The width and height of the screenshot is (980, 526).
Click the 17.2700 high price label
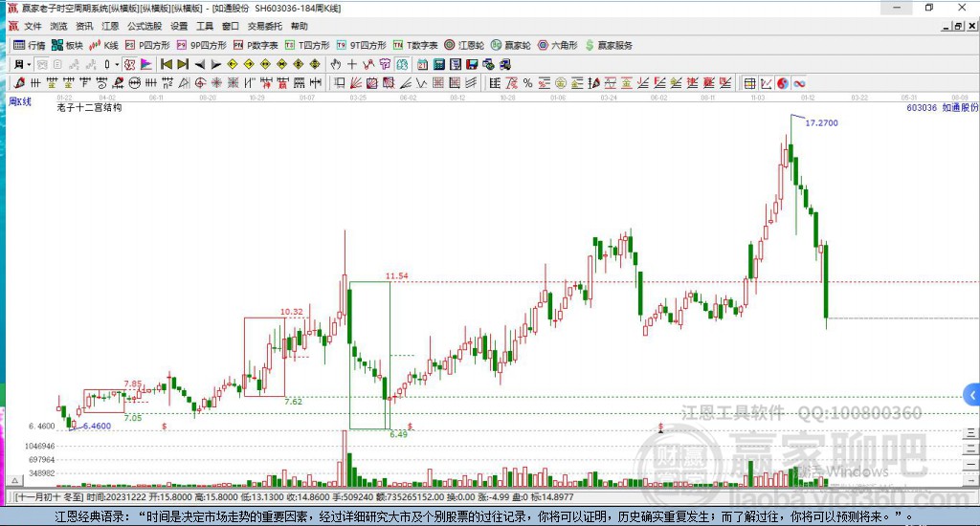click(x=821, y=123)
